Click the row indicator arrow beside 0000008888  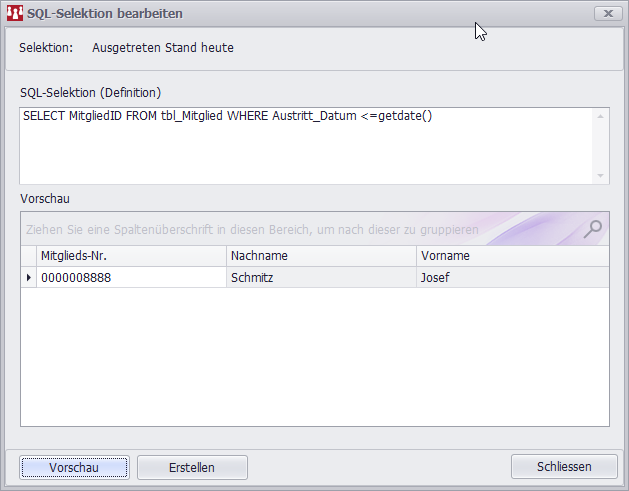(x=28, y=277)
